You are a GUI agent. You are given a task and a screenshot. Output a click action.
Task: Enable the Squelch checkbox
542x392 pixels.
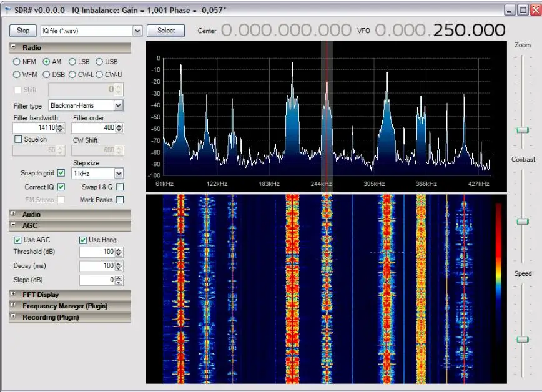pyautogui.click(x=17, y=139)
